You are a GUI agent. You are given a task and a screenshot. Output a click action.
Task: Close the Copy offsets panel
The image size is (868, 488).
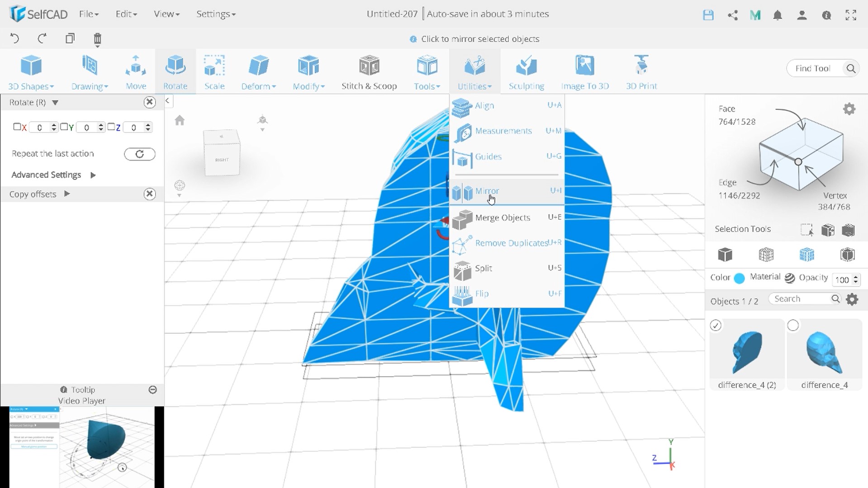150,194
